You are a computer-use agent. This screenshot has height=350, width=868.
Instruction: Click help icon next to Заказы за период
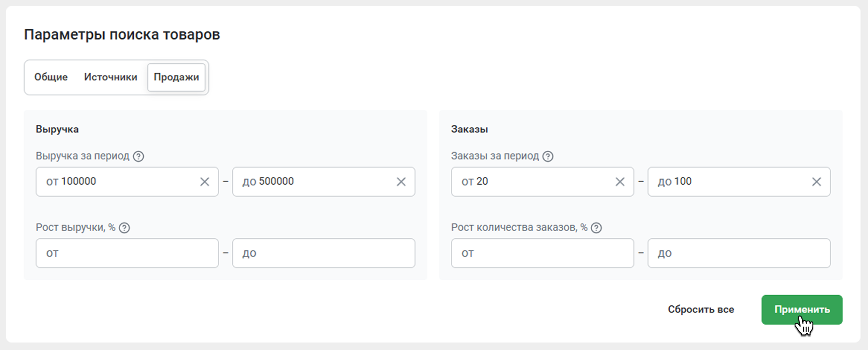click(x=548, y=156)
